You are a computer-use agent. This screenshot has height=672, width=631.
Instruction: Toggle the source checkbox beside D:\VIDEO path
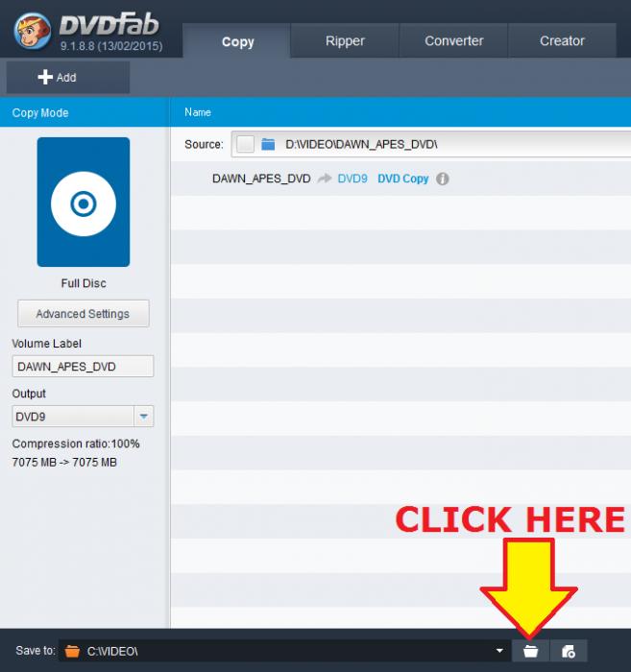click(x=246, y=144)
